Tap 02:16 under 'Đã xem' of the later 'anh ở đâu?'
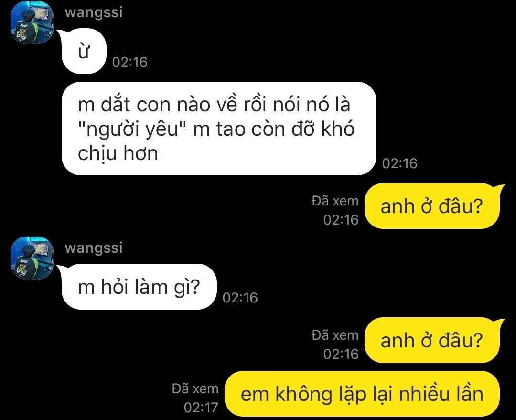 coord(341,354)
